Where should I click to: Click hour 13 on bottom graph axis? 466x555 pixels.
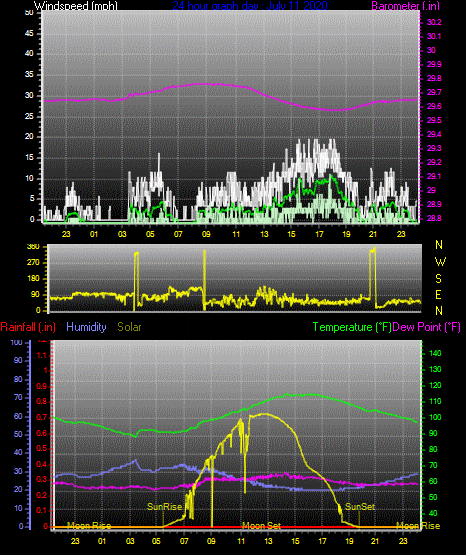pyautogui.click(x=268, y=541)
